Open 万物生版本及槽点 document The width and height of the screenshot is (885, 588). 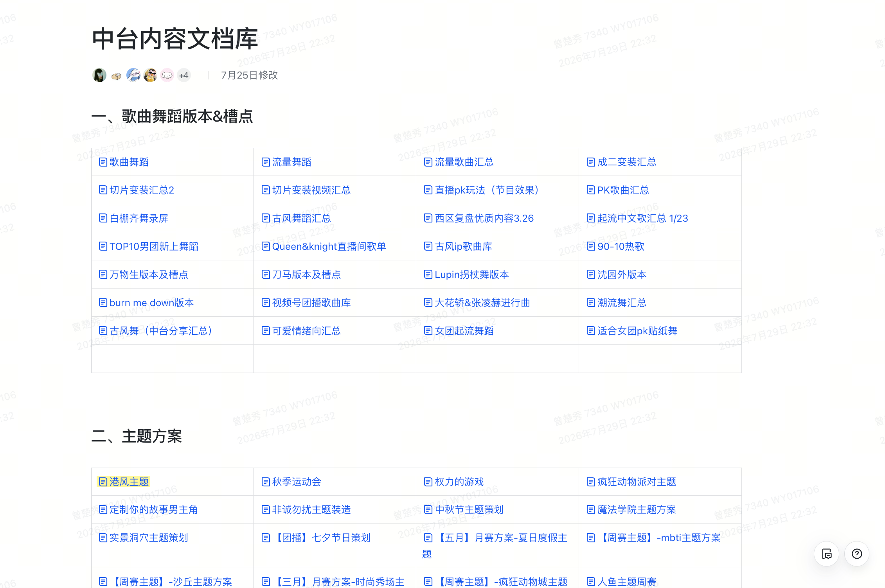pos(143,274)
